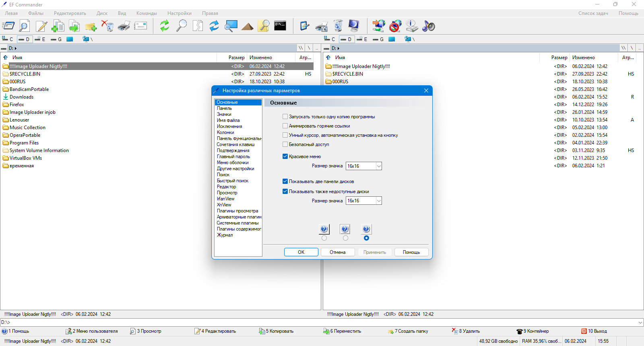This screenshot has width=644, height=346.
Task: Click the monitor with magnifier icon
Action: click(231, 26)
